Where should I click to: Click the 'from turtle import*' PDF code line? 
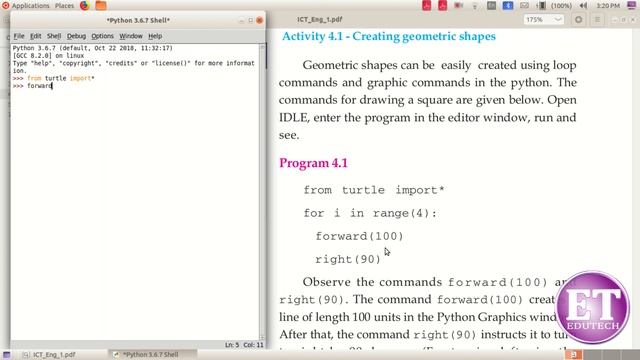pos(373,190)
